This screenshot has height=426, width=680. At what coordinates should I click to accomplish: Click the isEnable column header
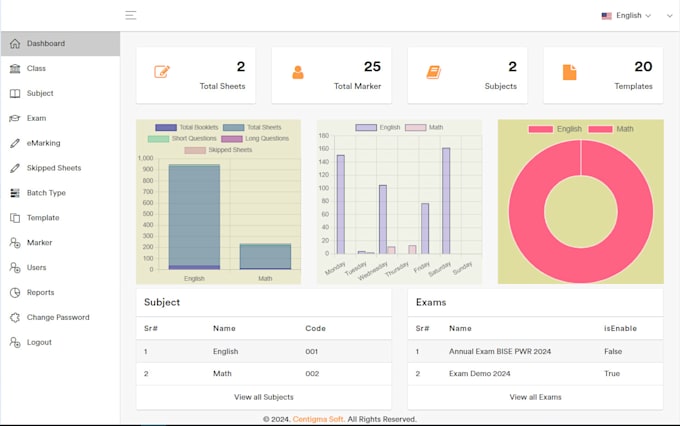(620, 328)
